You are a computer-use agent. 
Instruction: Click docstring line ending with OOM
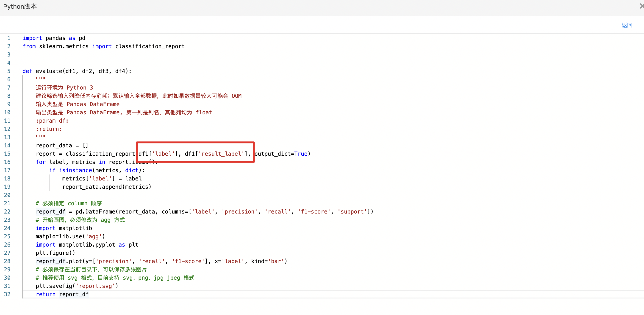coord(139,96)
